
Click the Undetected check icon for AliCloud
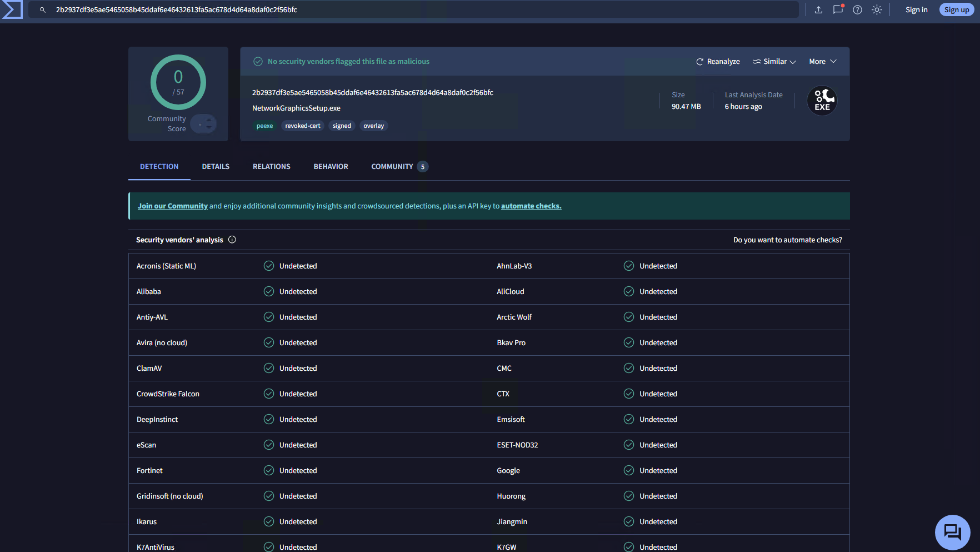pos(629,291)
